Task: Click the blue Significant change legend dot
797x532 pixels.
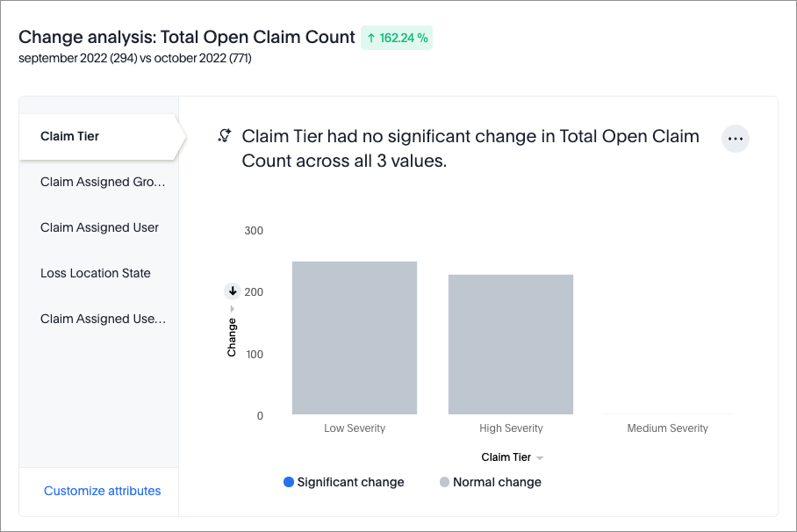Action: (289, 482)
